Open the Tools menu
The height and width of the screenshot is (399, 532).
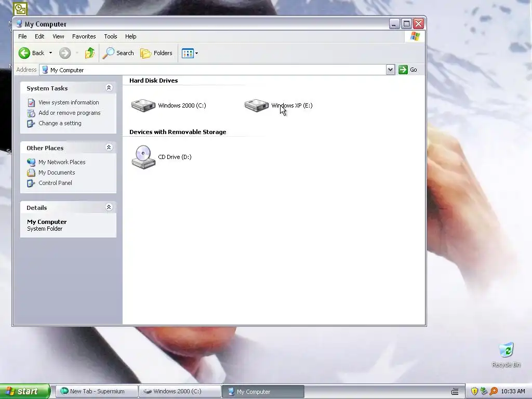pyautogui.click(x=111, y=36)
